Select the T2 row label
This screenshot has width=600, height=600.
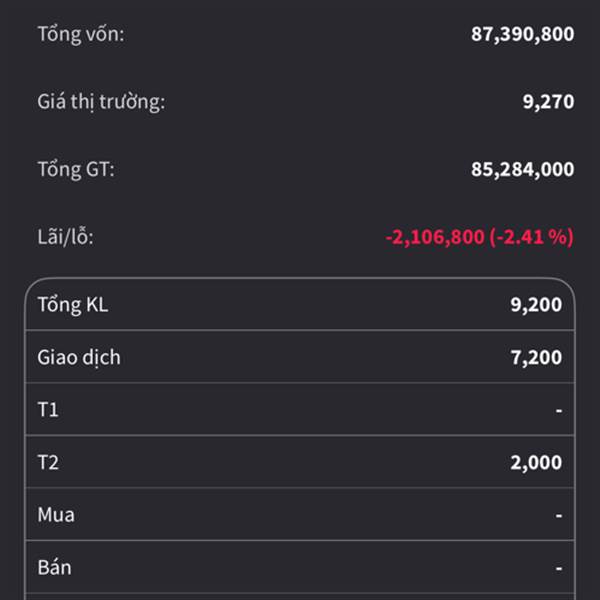point(48,462)
